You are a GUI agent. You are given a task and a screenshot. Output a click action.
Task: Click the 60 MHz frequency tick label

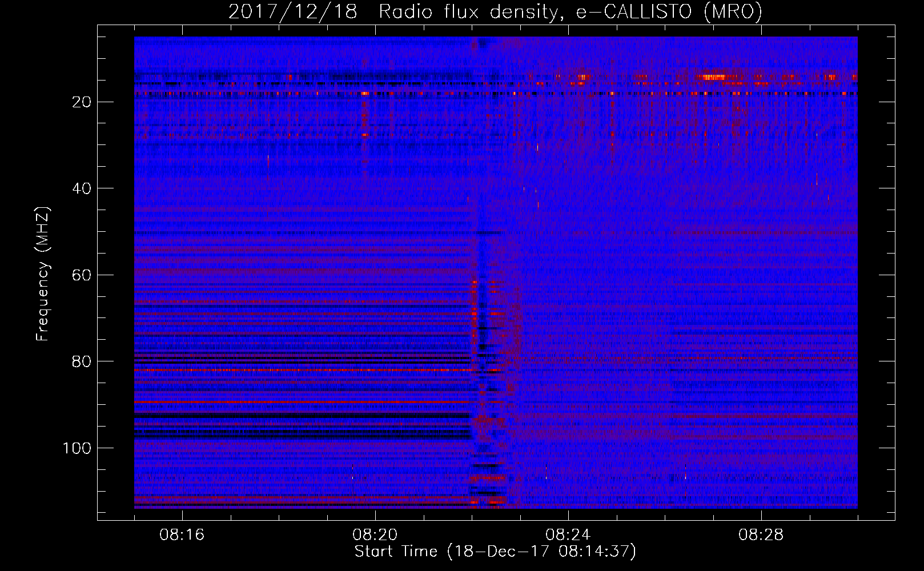pyautogui.click(x=82, y=275)
